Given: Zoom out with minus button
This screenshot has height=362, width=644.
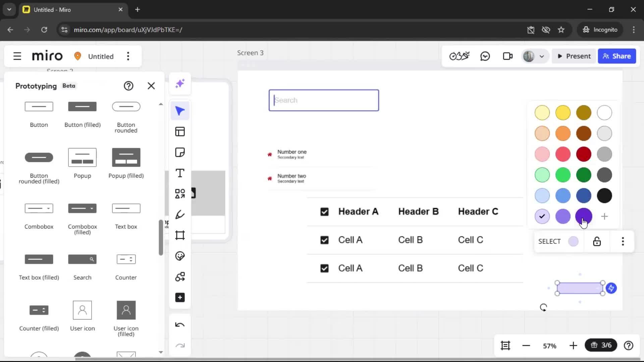Looking at the screenshot, I should point(526,346).
